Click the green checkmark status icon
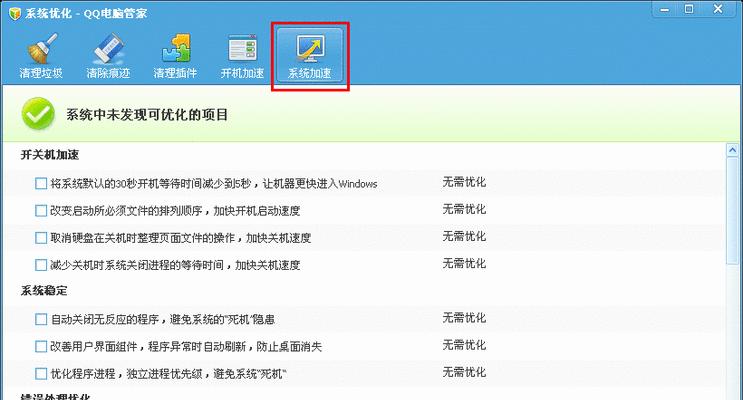The height and width of the screenshot is (400, 743). click(x=38, y=114)
